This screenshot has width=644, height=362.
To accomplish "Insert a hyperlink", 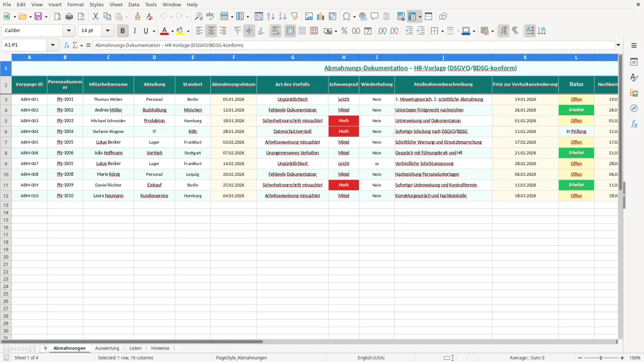I will tap(363, 17).
